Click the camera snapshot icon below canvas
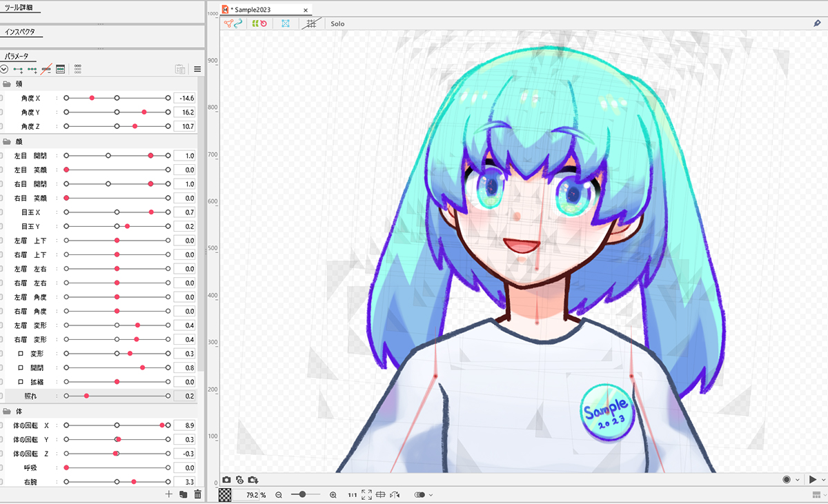Image resolution: width=828 pixels, height=504 pixels. 226,480
